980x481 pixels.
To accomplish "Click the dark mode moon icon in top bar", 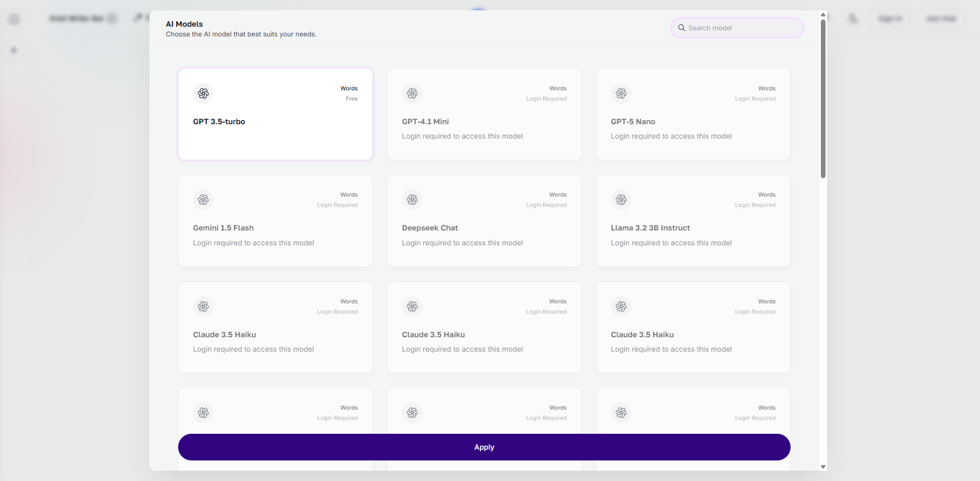I will click(x=853, y=18).
